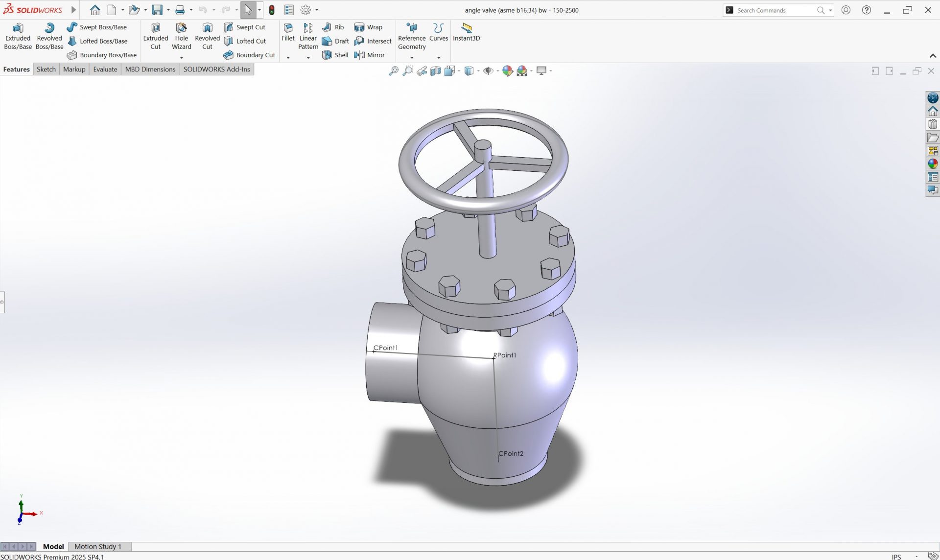Click inside the Search Commands field
This screenshot has width=940, height=560.
coord(774,10)
